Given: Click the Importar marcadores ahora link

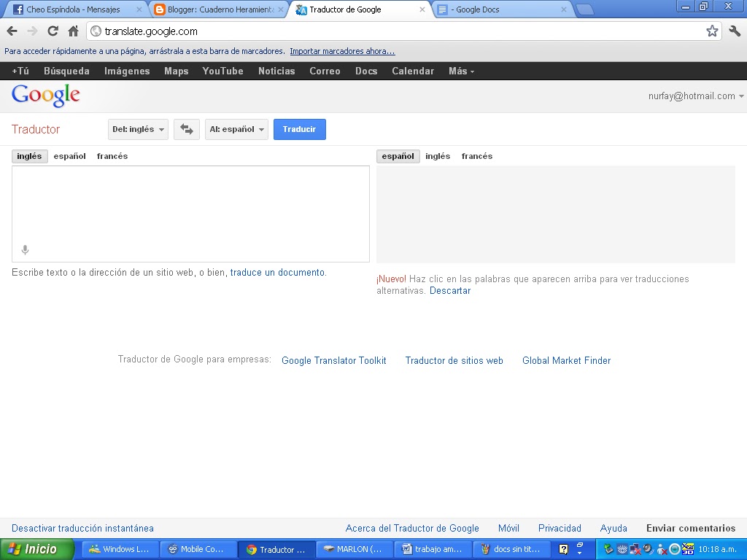Looking at the screenshot, I should point(343,51).
